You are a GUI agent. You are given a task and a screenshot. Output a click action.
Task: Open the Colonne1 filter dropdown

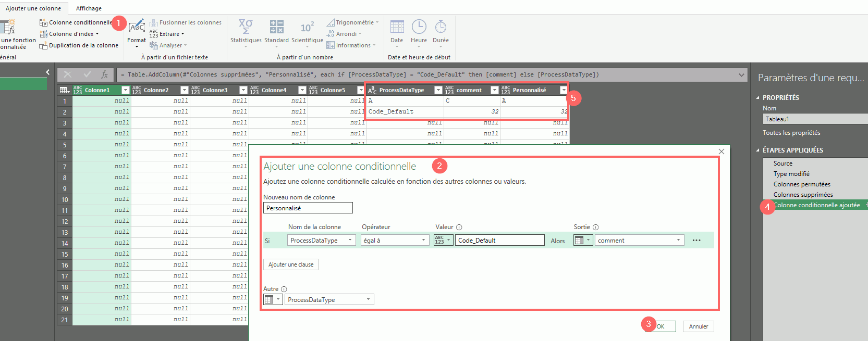(x=125, y=90)
